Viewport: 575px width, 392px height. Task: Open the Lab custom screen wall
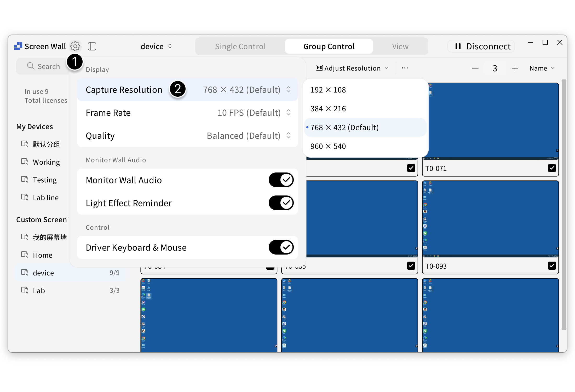tap(39, 291)
